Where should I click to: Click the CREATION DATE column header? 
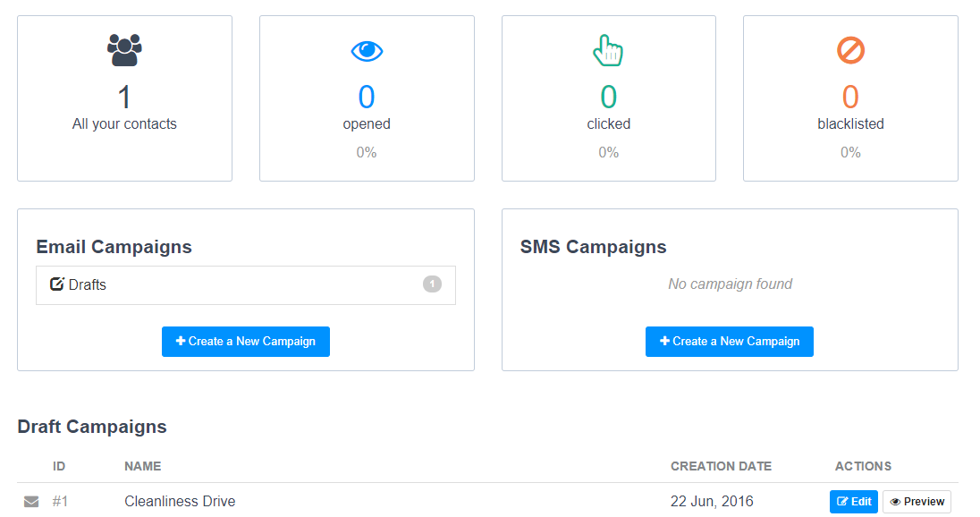click(x=721, y=466)
